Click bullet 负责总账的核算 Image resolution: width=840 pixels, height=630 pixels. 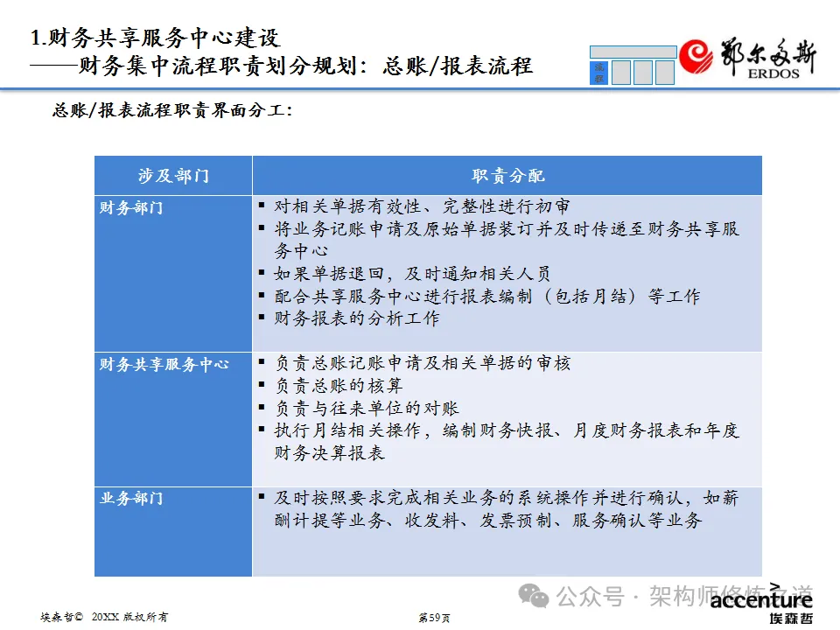[x=339, y=386]
